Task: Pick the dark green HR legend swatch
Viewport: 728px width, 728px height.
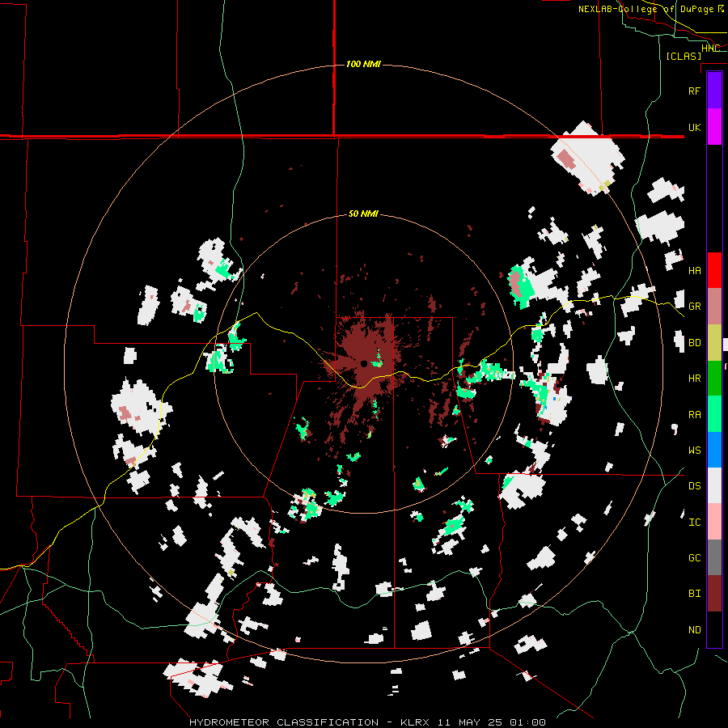Action: pos(714,378)
